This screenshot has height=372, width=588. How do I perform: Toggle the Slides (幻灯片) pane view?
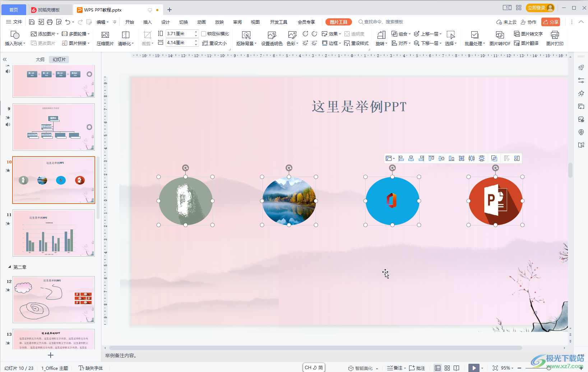(59, 60)
